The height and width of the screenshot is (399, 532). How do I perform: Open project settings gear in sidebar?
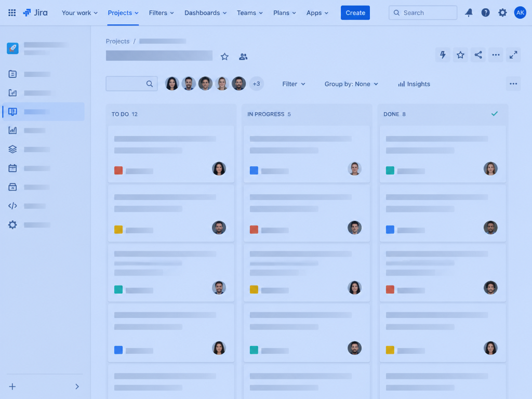(x=12, y=224)
